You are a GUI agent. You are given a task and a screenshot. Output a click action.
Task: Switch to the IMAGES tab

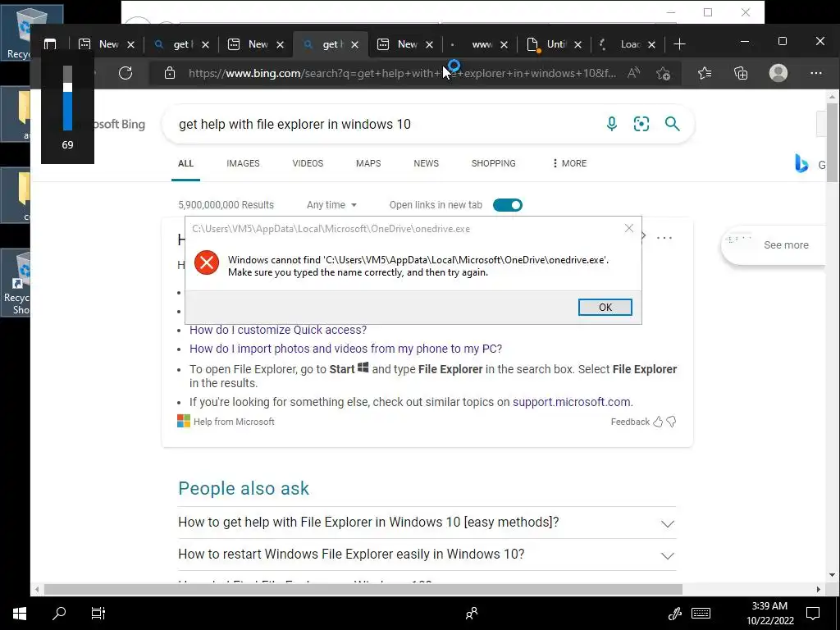coord(243,163)
